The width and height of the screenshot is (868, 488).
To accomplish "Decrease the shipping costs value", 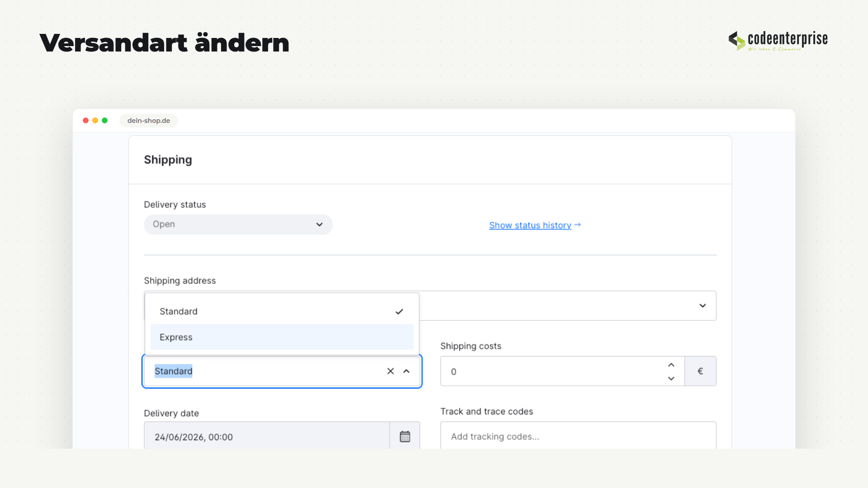I will [x=671, y=378].
